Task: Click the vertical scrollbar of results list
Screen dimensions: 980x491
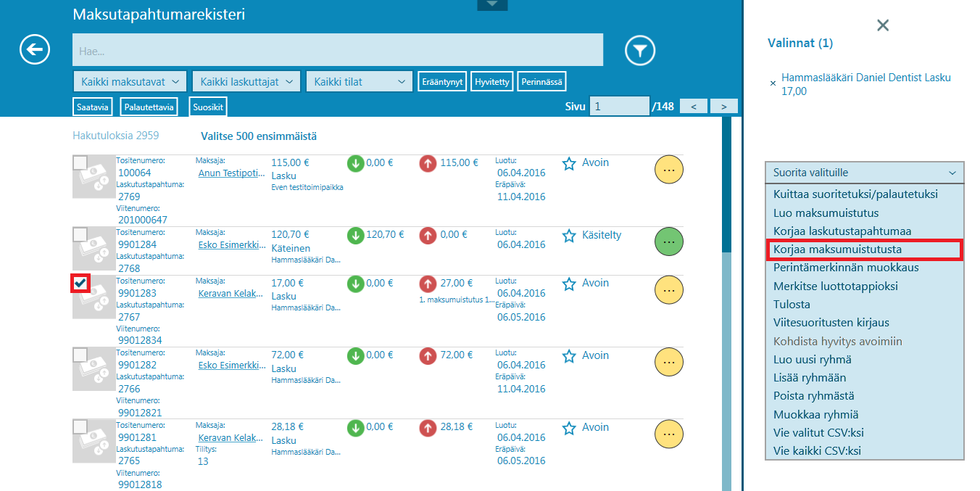Action: tap(726, 290)
